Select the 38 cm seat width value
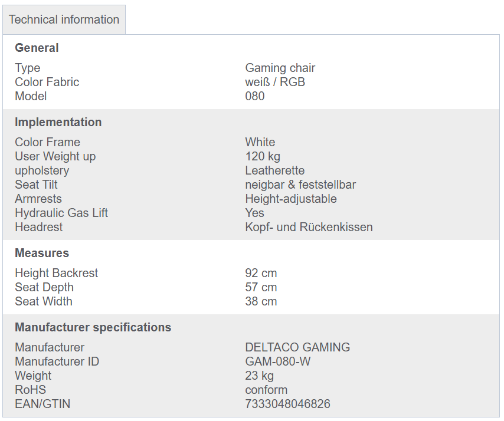 click(x=261, y=301)
